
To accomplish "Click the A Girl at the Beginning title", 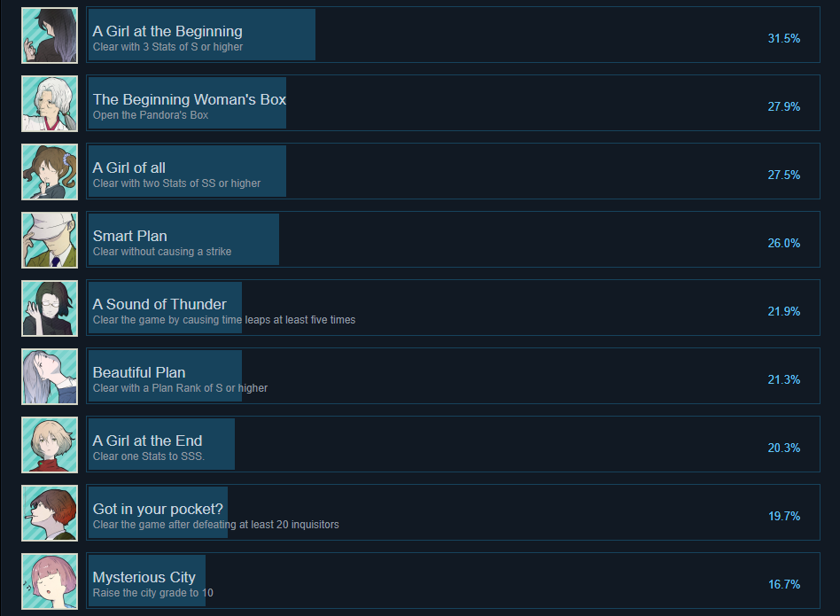I will pos(167,31).
